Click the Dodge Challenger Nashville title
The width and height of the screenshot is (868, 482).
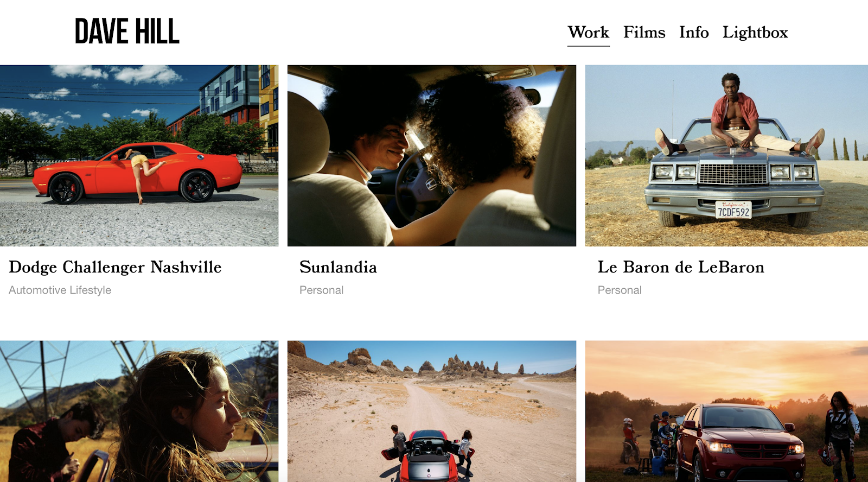point(115,267)
